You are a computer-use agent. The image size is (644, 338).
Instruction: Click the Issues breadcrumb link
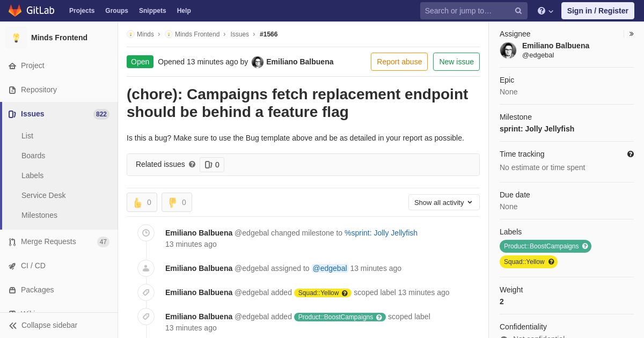pyautogui.click(x=239, y=34)
